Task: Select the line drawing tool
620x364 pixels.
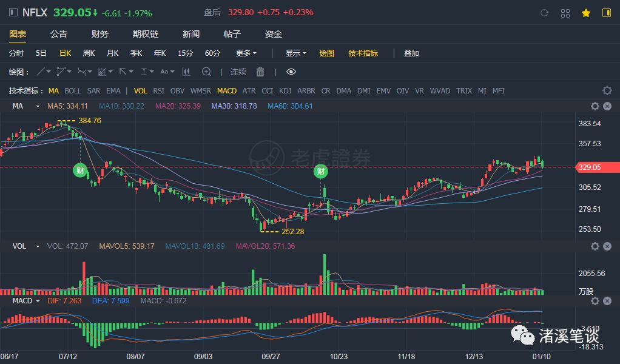Action: 40,72
